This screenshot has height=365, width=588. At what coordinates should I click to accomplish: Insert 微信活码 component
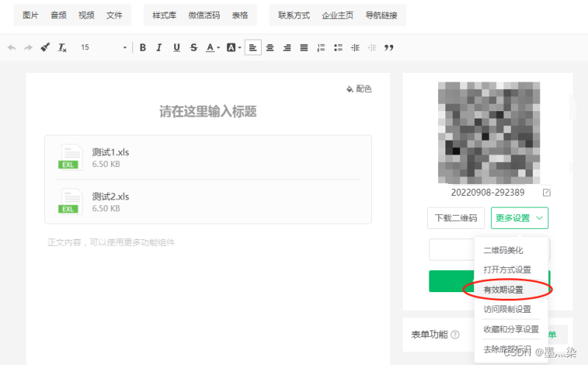(204, 15)
